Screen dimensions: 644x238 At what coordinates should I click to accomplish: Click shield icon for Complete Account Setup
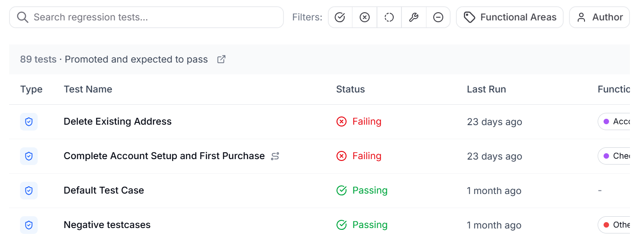tap(29, 156)
